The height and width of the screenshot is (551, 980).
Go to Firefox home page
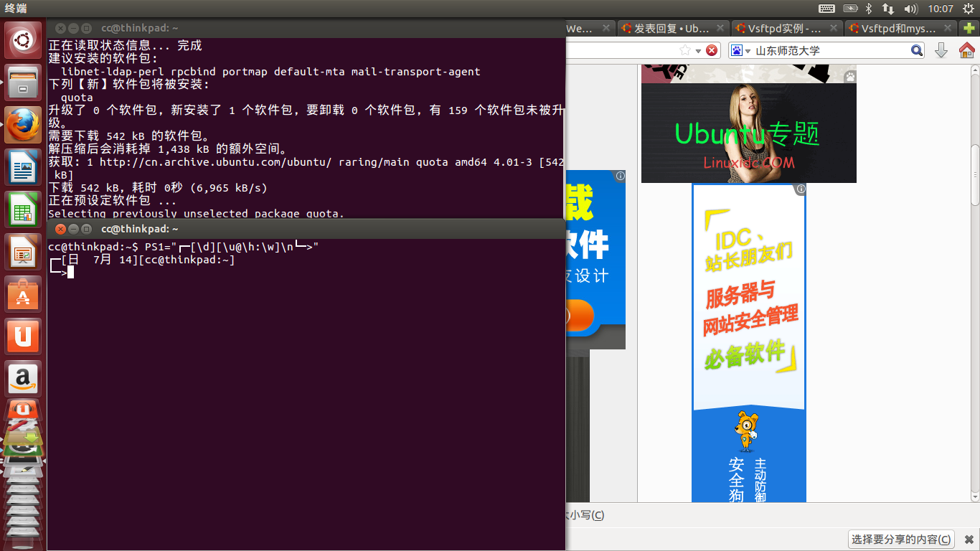tap(966, 50)
